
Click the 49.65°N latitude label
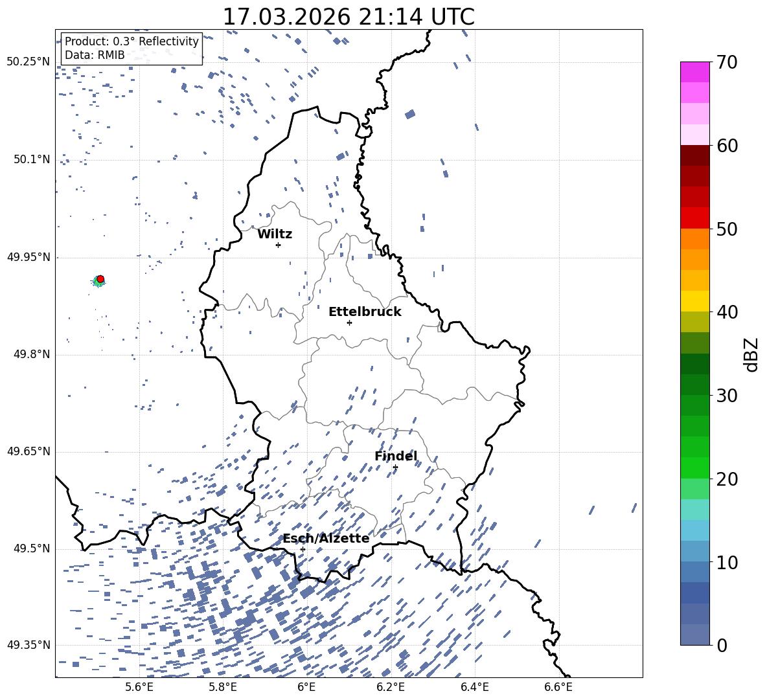pos(29,451)
